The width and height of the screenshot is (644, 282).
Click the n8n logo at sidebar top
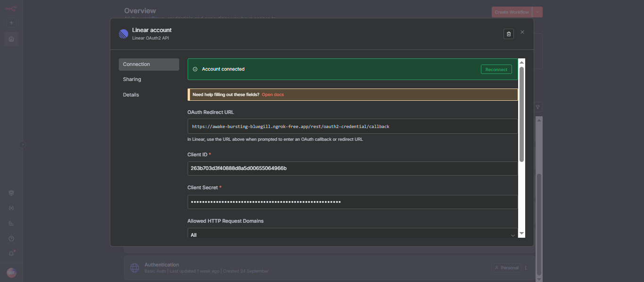point(10,8)
